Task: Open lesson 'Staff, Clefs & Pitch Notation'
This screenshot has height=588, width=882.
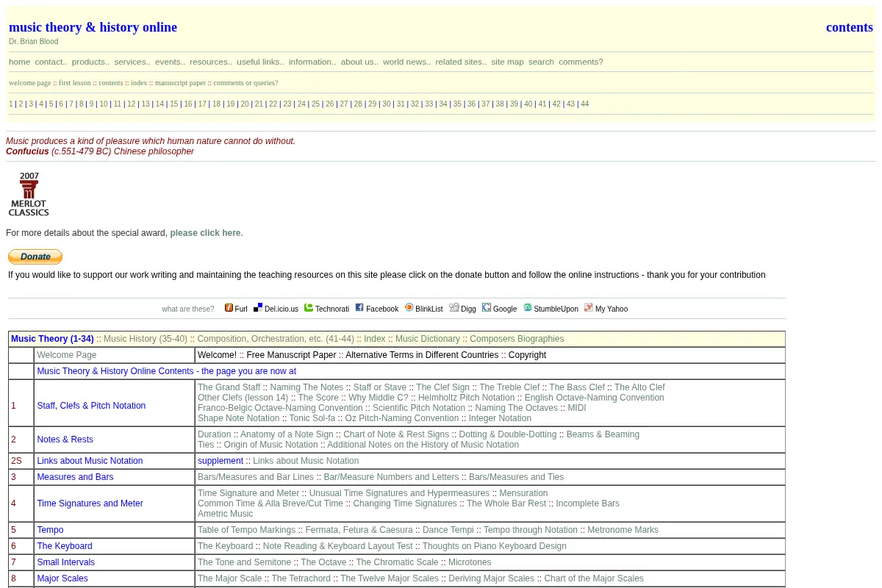Action: coord(91,406)
